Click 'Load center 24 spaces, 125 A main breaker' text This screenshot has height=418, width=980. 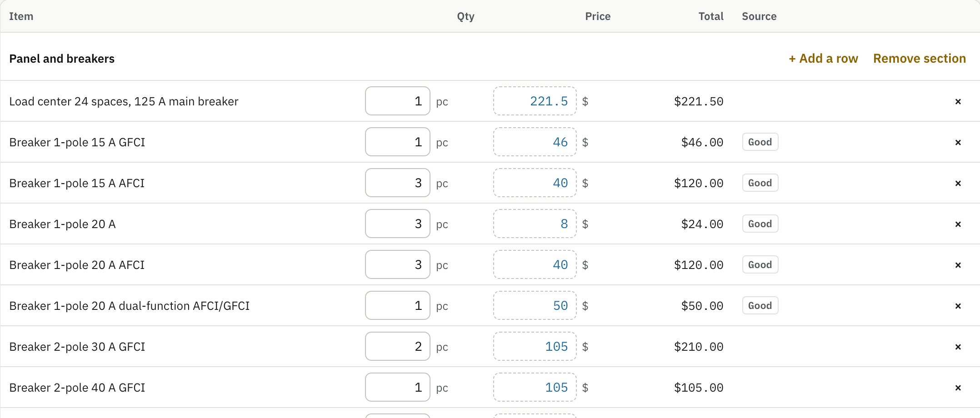coord(124,101)
